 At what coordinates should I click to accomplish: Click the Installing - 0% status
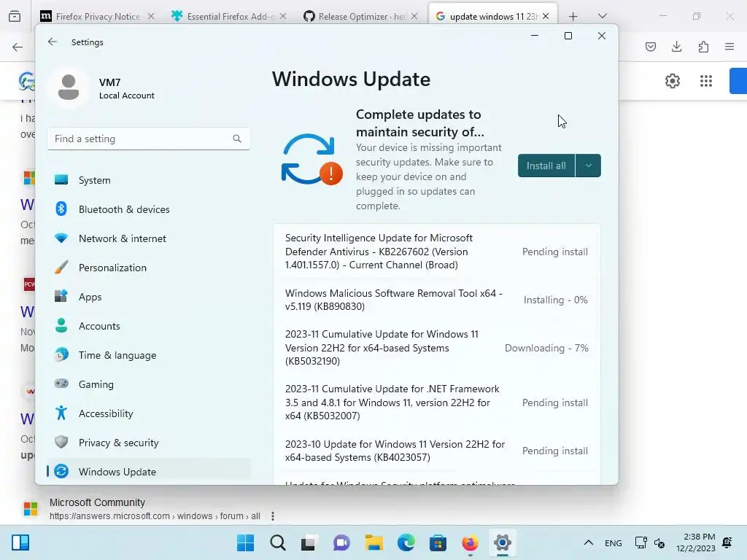click(555, 300)
